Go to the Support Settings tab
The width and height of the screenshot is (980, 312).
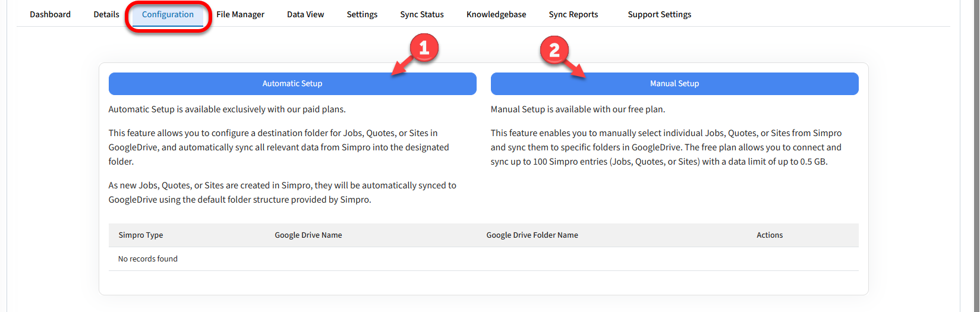click(x=660, y=14)
